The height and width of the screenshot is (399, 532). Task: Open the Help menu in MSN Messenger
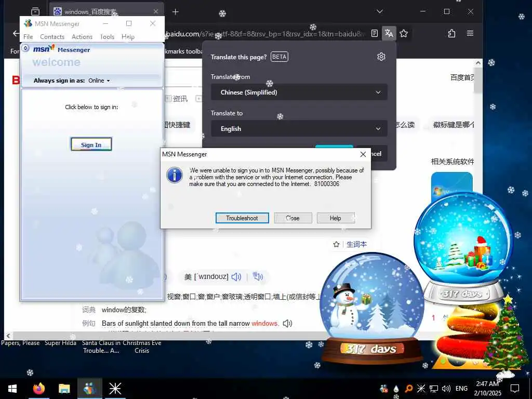pos(128,37)
